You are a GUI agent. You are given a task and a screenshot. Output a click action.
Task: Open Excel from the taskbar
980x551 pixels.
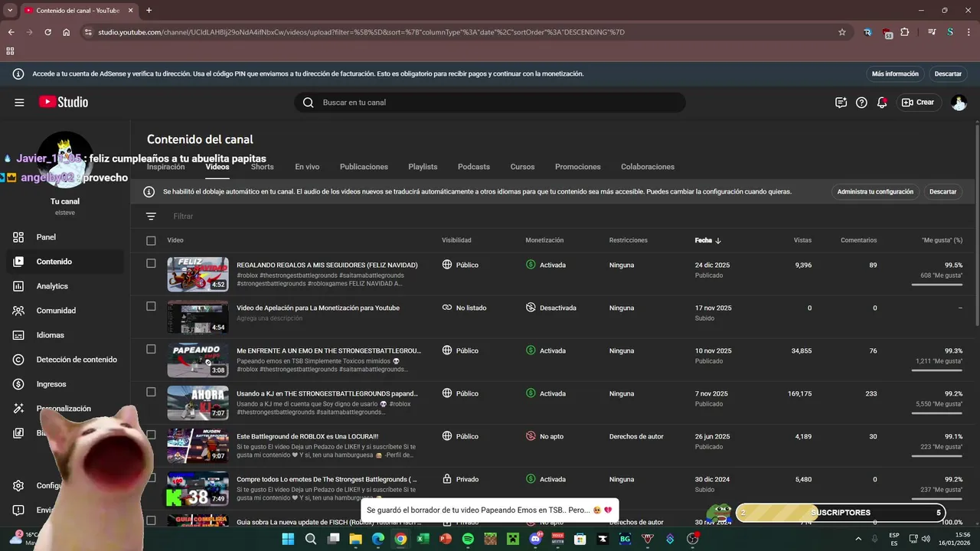point(423,539)
